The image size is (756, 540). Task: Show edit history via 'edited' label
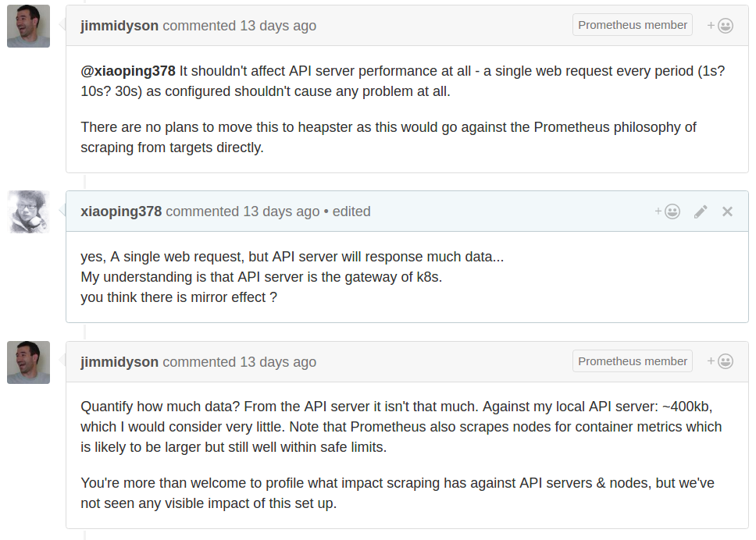pos(351,211)
